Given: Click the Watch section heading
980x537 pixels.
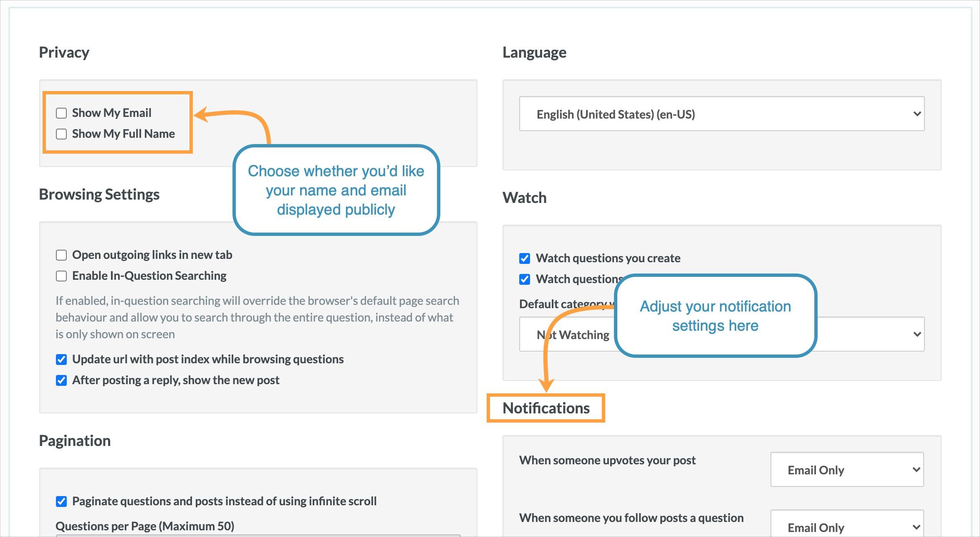Looking at the screenshot, I should coord(524,198).
